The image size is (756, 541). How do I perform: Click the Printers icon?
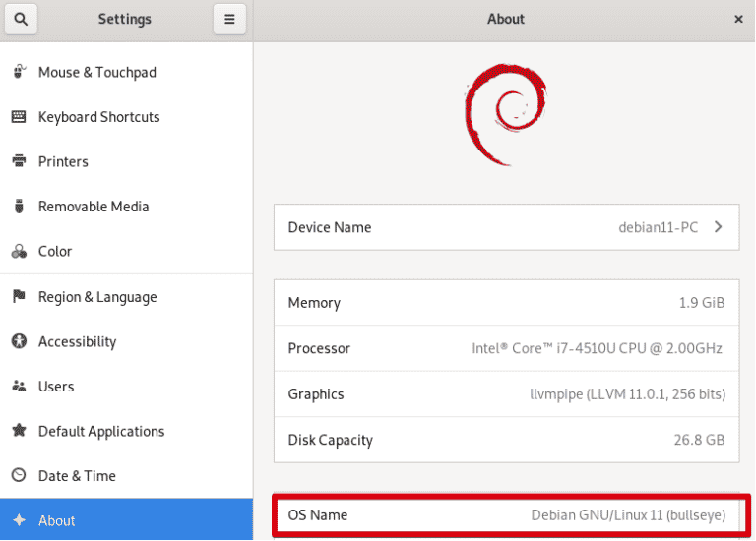[19, 161]
